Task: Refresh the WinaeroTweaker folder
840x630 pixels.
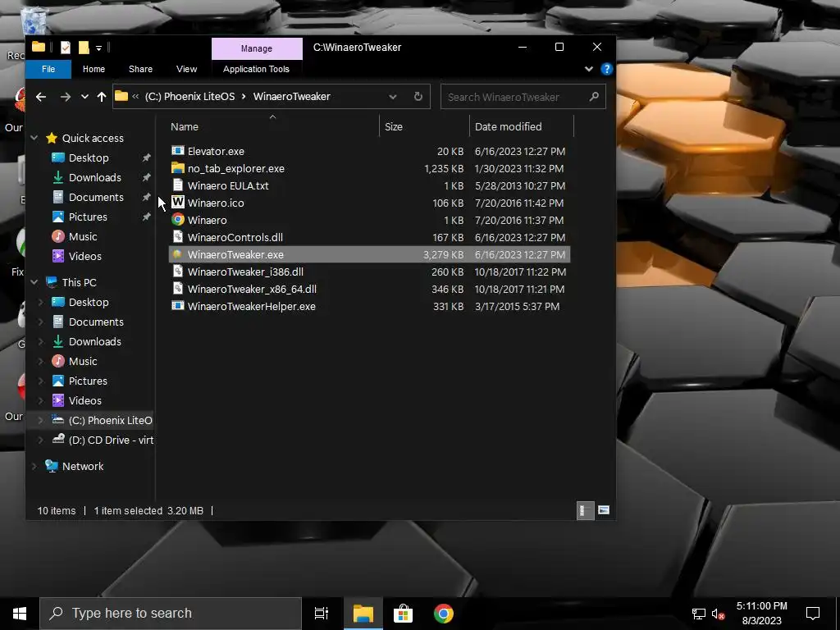Action: (x=418, y=97)
